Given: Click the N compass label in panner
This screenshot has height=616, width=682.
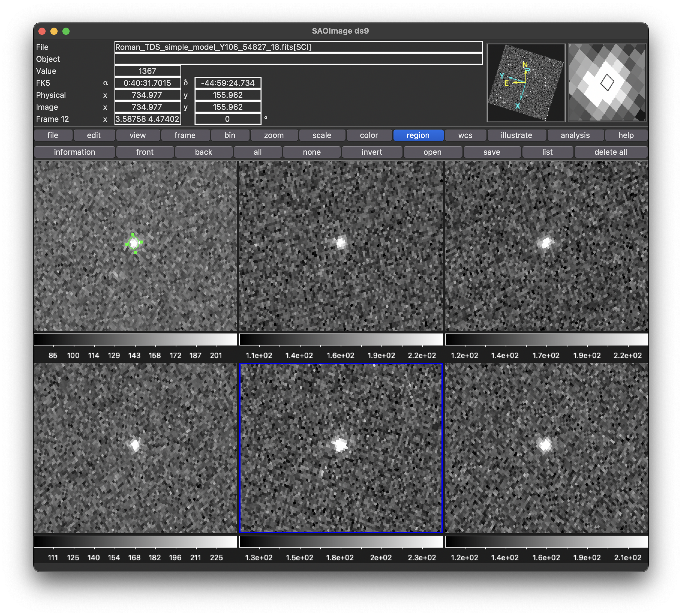Looking at the screenshot, I should click(x=525, y=64).
